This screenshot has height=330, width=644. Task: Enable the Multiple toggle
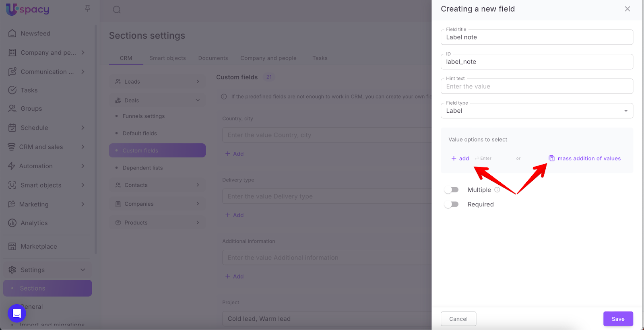[452, 190]
